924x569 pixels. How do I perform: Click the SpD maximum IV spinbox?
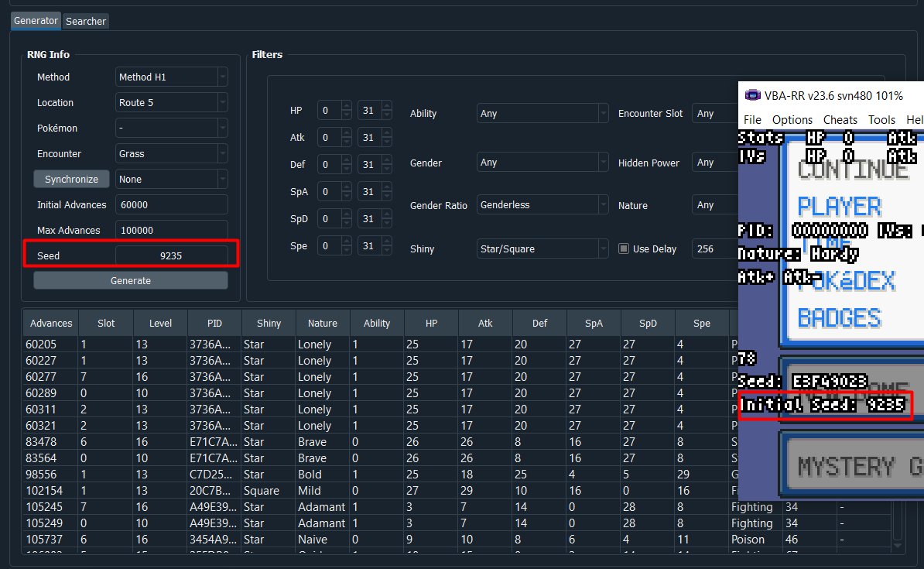click(375, 219)
